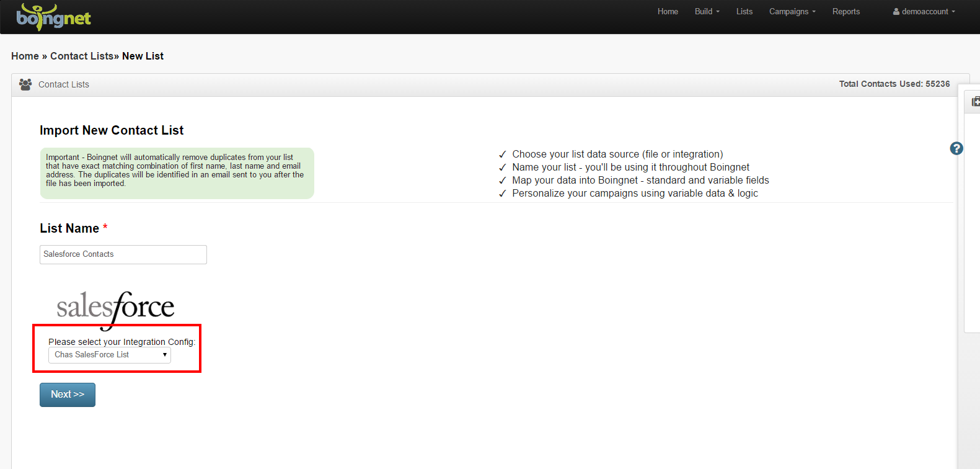Click into the List Name input field
The width and height of the screenshot is (980, 469).
[x=123, y=254]
